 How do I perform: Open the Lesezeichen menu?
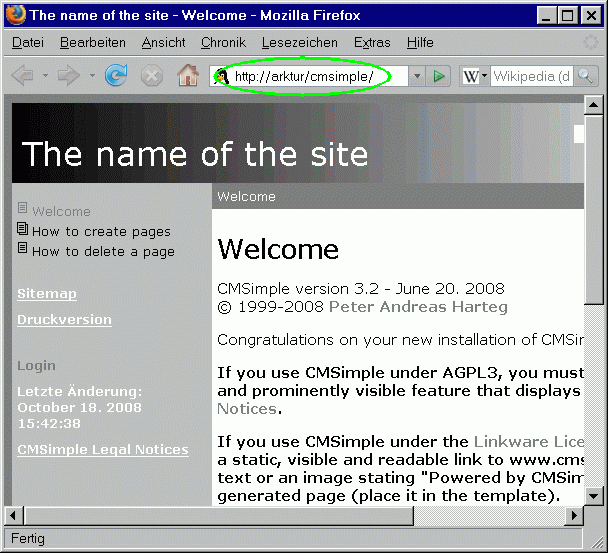(x=300, y=42)
